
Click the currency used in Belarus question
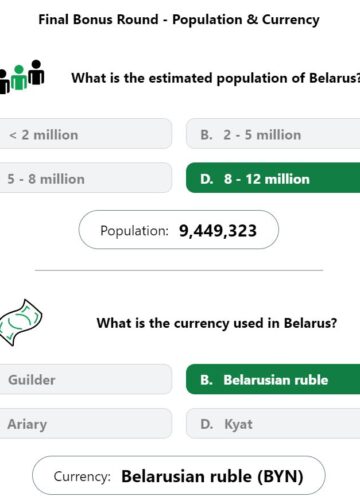pyautogui.click(x=217, y=323)
